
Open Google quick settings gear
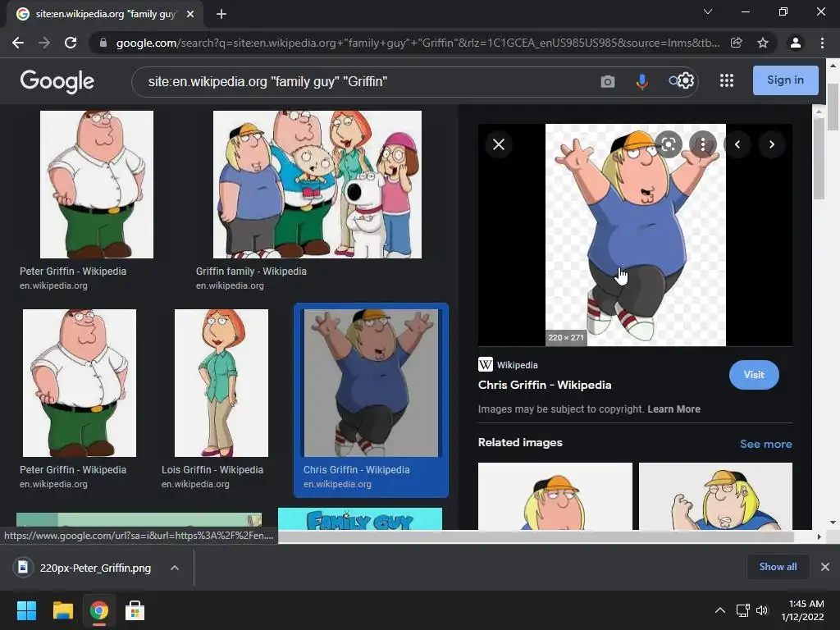coord(687,81)
